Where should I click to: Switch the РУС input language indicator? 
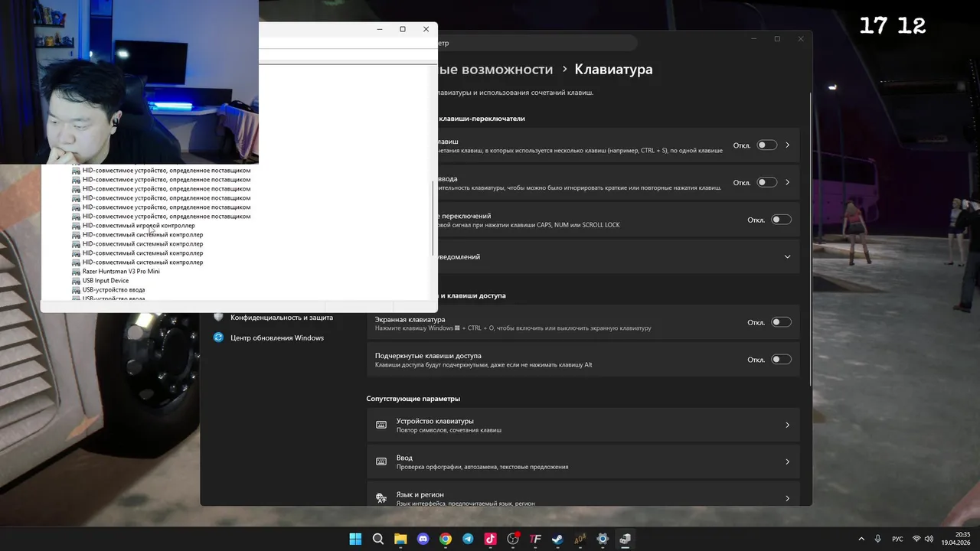pos(897,540)
